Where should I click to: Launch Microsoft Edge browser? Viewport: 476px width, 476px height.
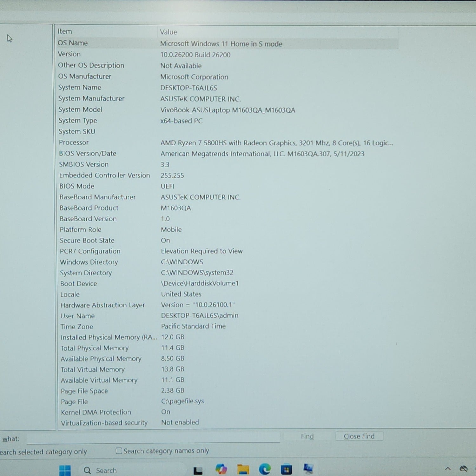[x=265, y=469]
